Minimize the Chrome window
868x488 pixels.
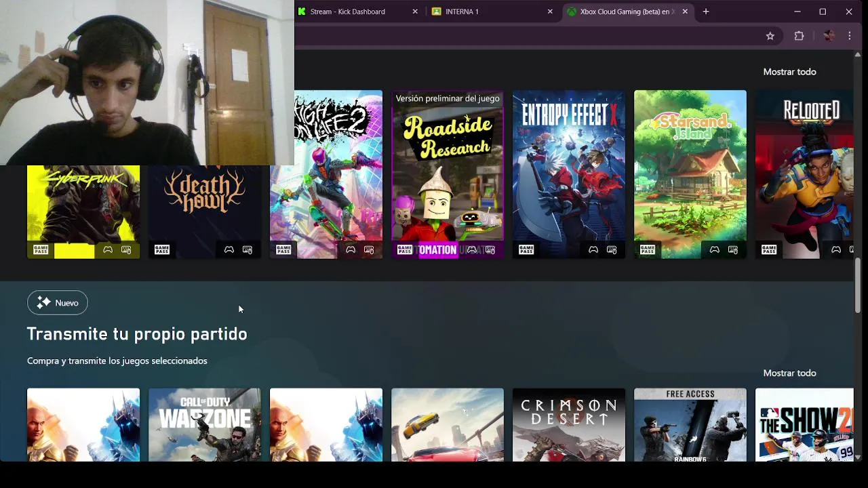[x=797, y=12]
